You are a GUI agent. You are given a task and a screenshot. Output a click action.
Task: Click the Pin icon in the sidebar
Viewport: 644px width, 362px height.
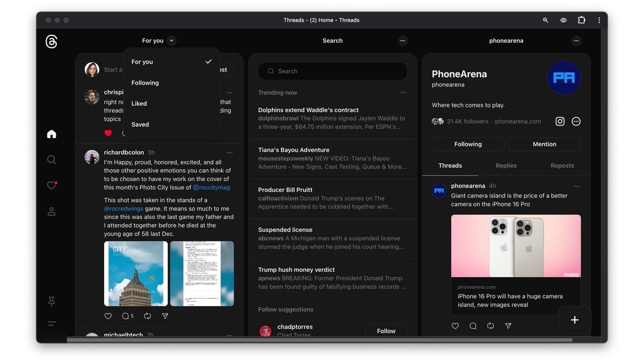pyautogui.click(x=51, y=301)
